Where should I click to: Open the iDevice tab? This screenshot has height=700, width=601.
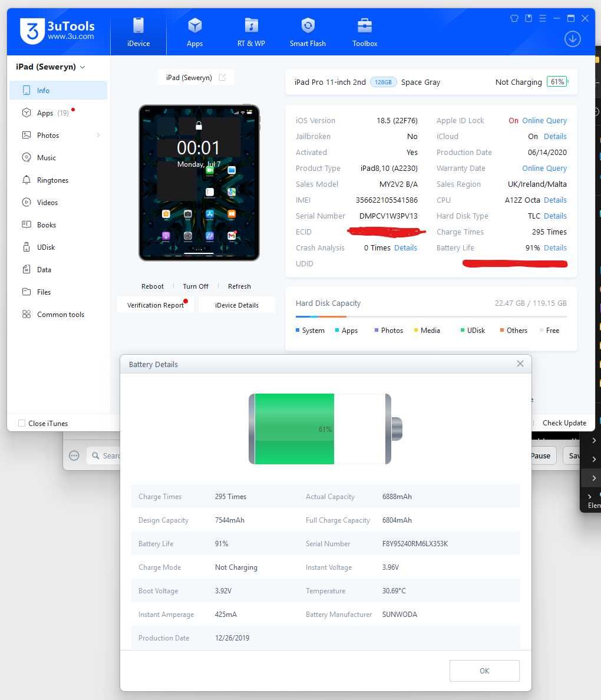[138, 32]
